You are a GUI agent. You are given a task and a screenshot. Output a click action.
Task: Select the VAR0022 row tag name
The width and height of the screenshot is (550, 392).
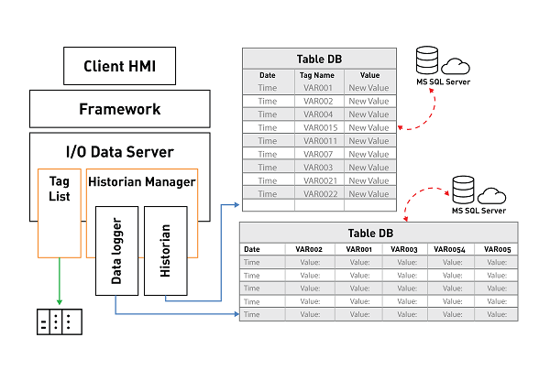pos(320,193)
